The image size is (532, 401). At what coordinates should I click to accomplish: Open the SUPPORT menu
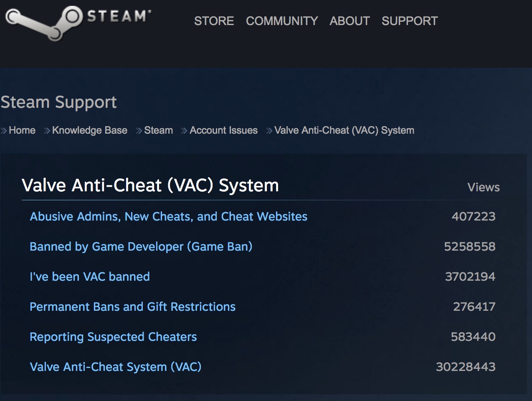click(x=410, y=21)
